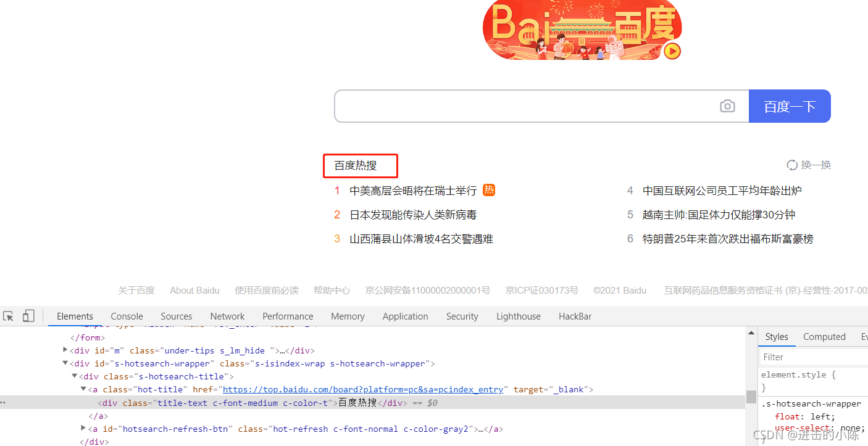Select the closing </form> tag row
The width and height of the screenshot is (868, 446).
point(88,337)
